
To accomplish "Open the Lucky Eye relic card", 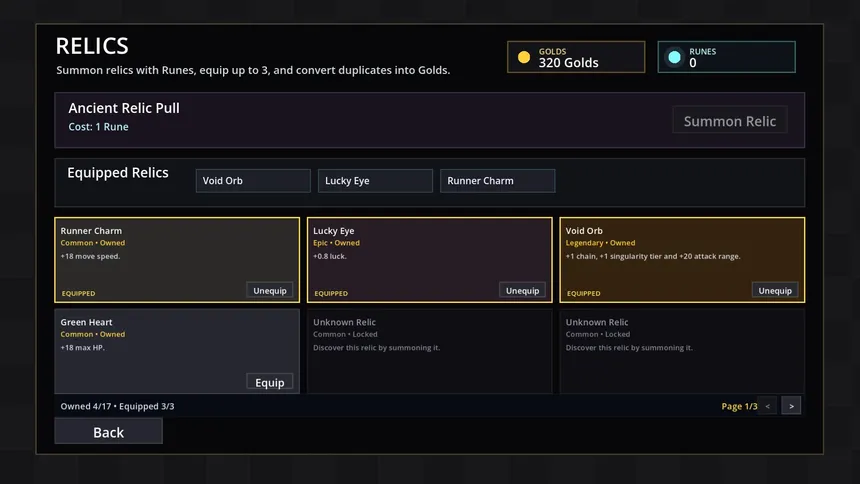I will [x=429, y=260].
